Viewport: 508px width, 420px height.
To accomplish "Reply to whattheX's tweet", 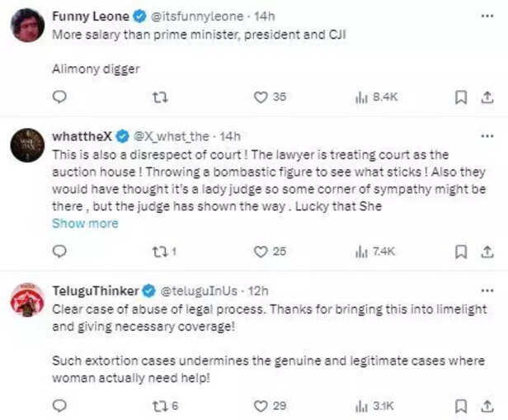I will [59, 251].
